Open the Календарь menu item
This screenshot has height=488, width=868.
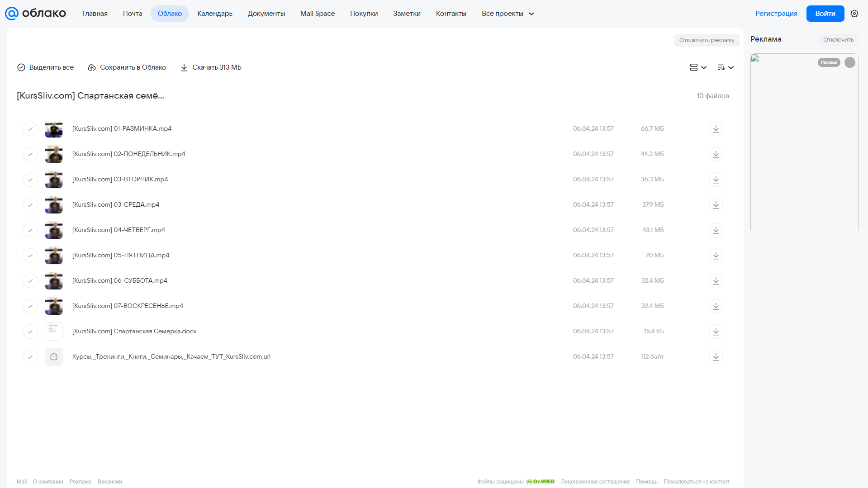point(215,14)
